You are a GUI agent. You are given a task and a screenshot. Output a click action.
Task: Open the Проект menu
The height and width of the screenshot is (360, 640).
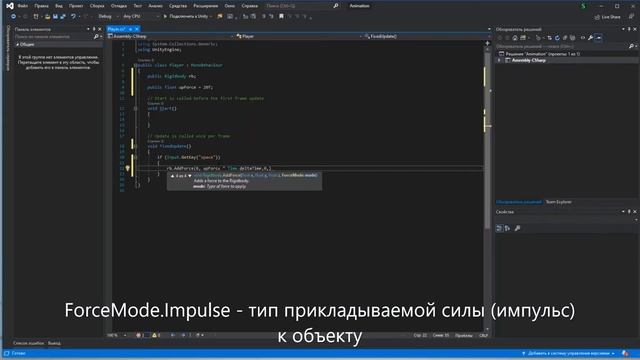[x=76, y=6]
